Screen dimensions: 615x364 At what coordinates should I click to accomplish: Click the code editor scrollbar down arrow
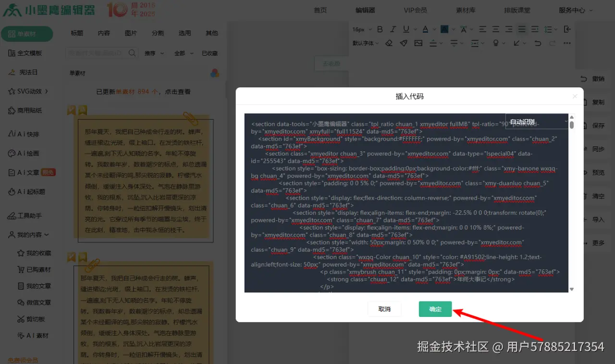(572, 289)
